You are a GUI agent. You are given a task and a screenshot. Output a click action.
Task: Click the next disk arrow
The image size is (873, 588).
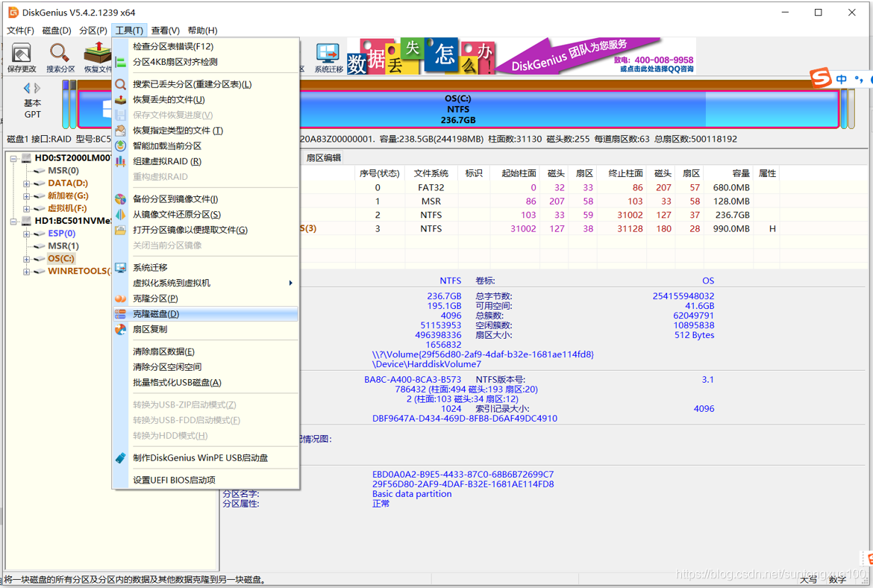(37, 88)
